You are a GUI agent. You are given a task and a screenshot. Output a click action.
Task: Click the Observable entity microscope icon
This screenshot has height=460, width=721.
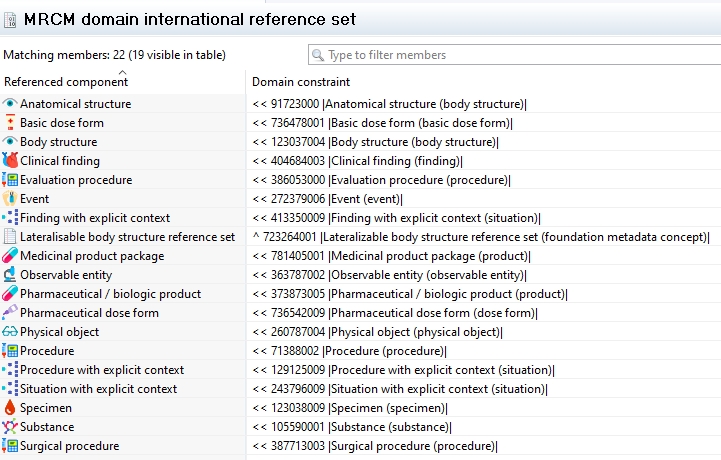(x=10, y=275)
